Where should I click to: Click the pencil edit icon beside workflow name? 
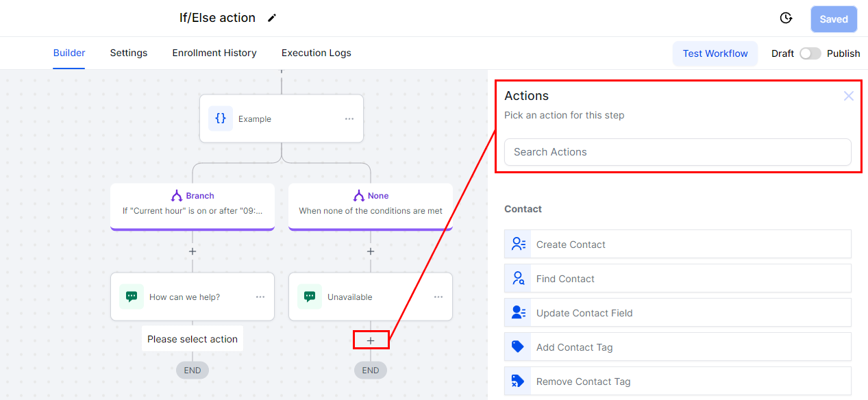pos(272,18)
